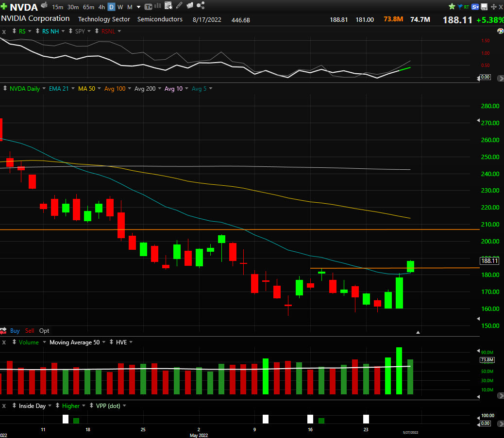Click the green plus add-indicator icon

pyautogui.click(x=4, y=6)
